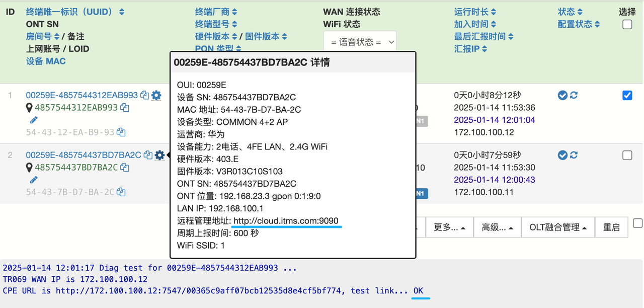Sort by 运行时长 column header
The image size is (644, 308).
[475, 12]
